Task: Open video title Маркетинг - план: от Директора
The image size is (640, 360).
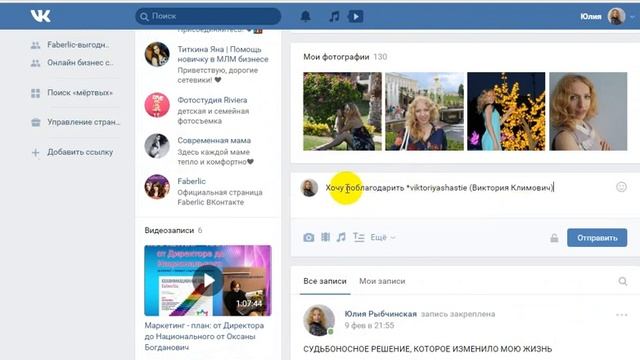Action: pos(204,336)
